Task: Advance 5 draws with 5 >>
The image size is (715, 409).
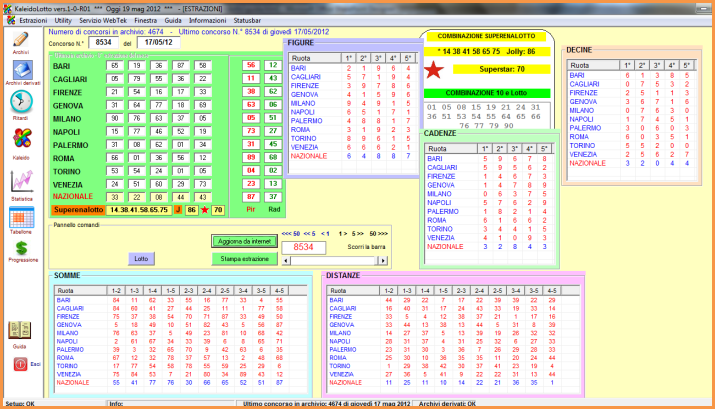Action: pyautogui.click(x=358, y=233)
